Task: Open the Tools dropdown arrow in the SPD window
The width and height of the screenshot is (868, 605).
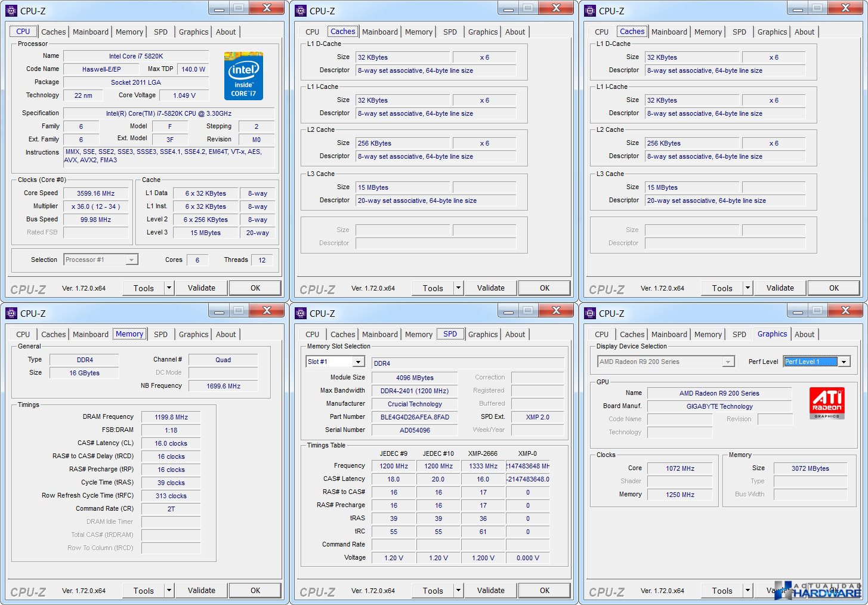Action: pyautogui.click(x=458, y=590)
